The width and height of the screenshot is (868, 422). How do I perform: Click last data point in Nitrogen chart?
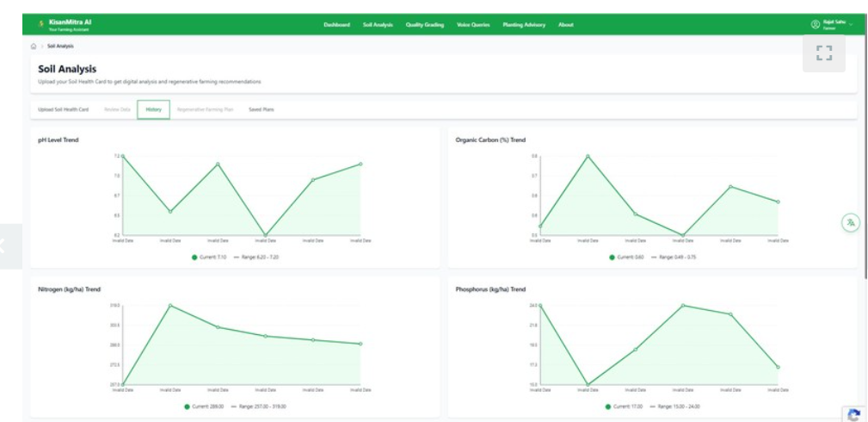click(360, 344)
